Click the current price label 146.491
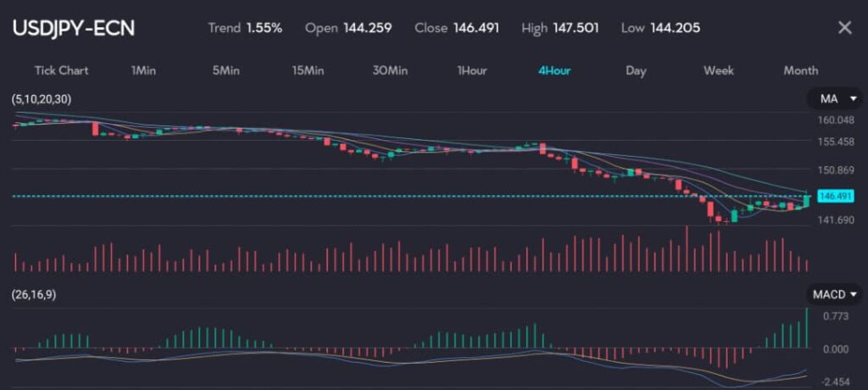 point(835,197)
